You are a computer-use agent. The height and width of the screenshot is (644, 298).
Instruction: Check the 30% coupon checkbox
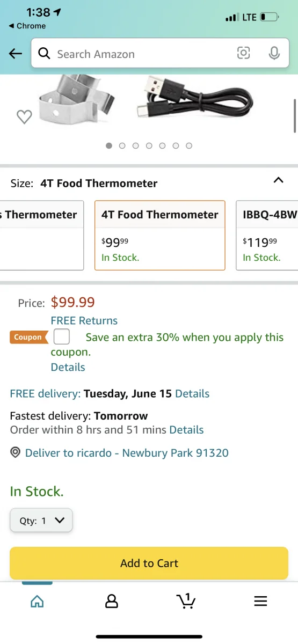click(x=62, y=337)
